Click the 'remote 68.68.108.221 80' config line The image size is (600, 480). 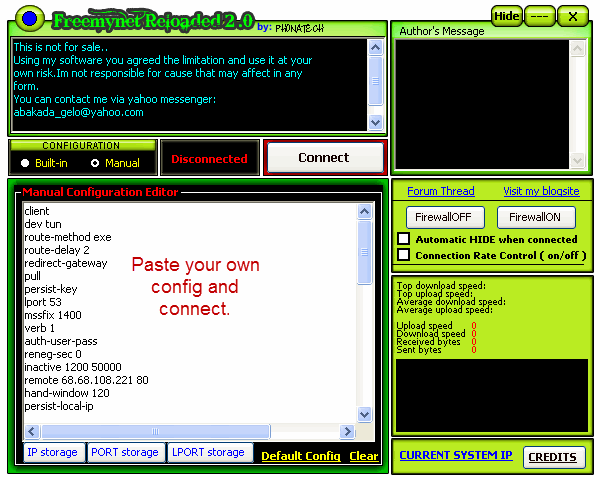(86, 380)
